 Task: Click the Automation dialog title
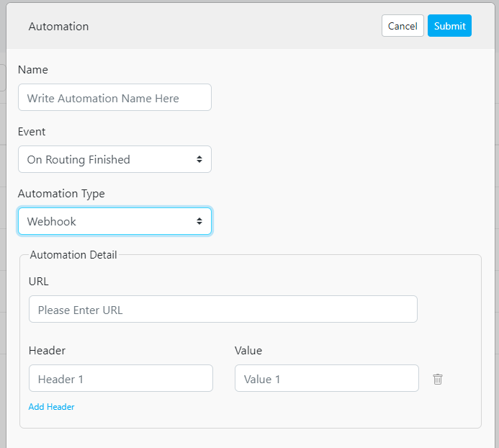tap(58, 27)
